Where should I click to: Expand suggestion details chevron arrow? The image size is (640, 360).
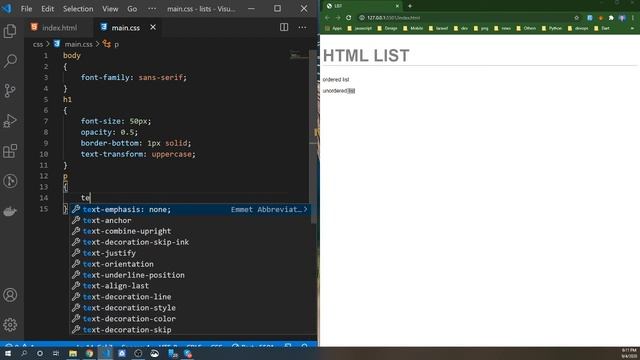click(x=305, y=209)
